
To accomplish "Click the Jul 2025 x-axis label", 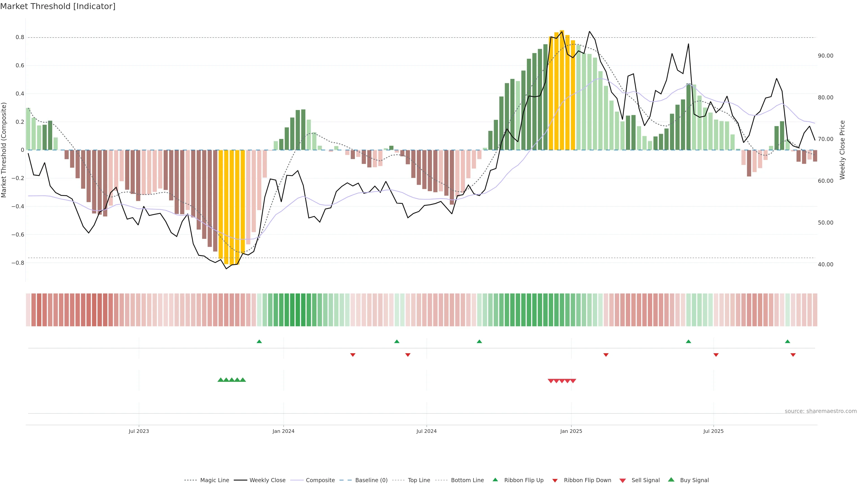I will point(713,431).
